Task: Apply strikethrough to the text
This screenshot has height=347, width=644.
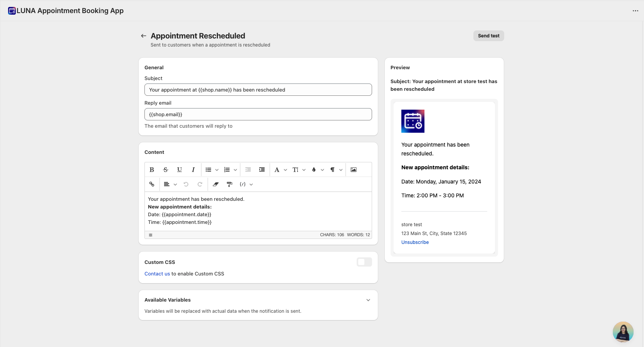Action: (x=166, y=170)
